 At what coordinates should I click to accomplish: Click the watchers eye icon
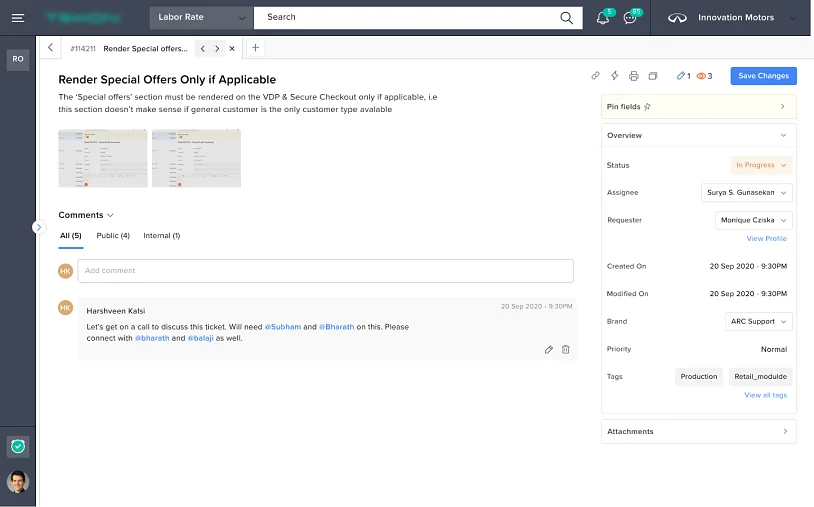click(x=701, y=76)
